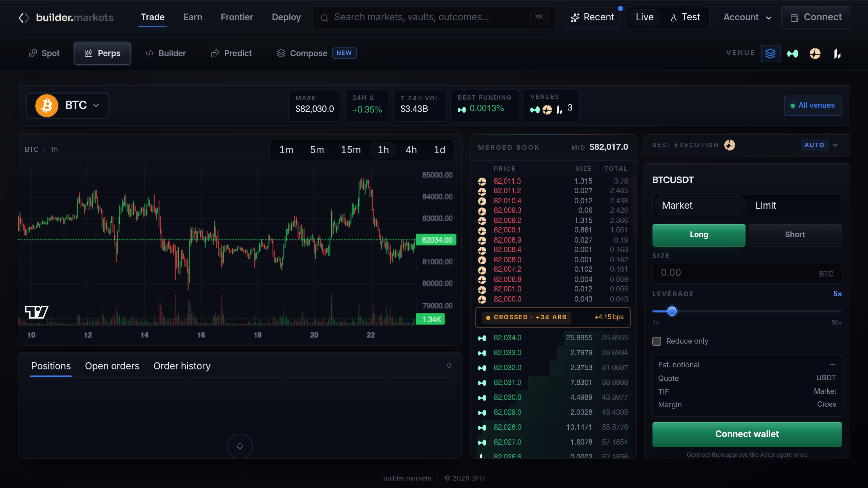The height and width of the screenshot is (488, 868).
Task: Select the white slash venue icon
Action: (x=837, y=54)
